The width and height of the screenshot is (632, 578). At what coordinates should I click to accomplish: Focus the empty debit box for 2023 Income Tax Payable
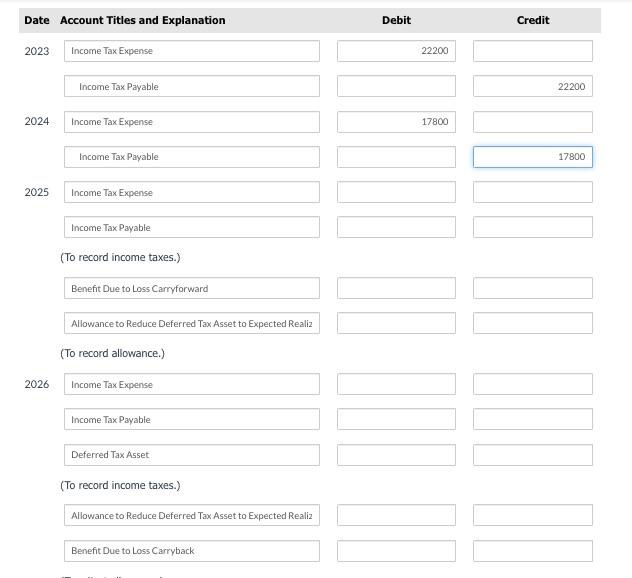pyautogui.click(x=396, y=86)
